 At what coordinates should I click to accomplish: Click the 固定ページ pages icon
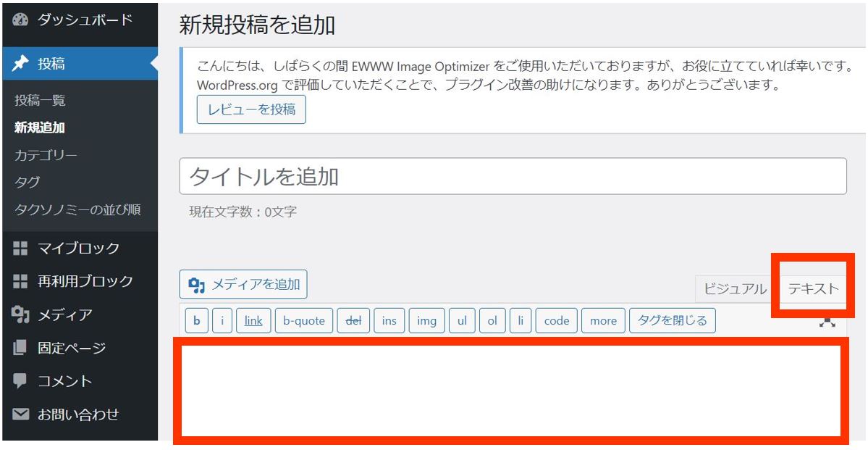coord(21,348)
